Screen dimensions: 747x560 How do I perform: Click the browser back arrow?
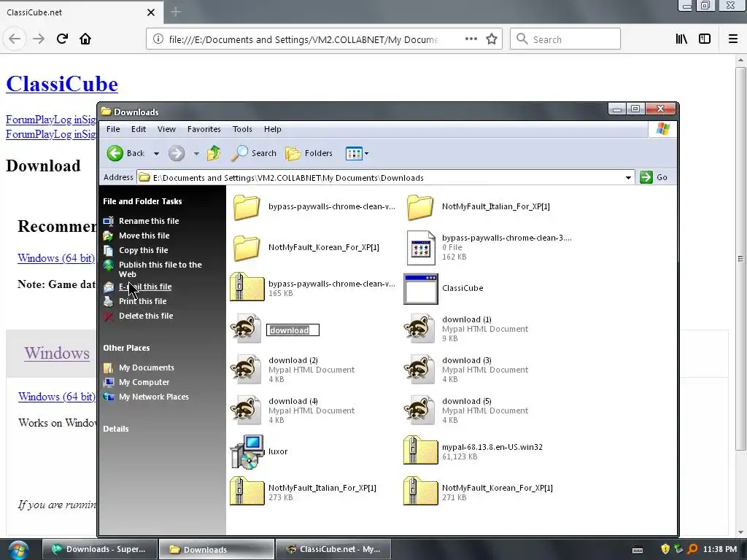click(x=15, y=39)
